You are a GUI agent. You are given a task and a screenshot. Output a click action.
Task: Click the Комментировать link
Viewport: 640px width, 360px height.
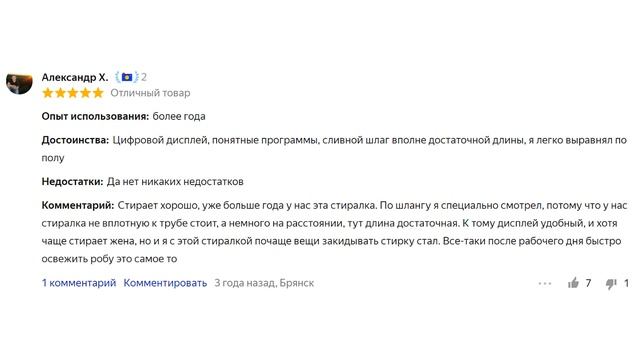[165, 283]
